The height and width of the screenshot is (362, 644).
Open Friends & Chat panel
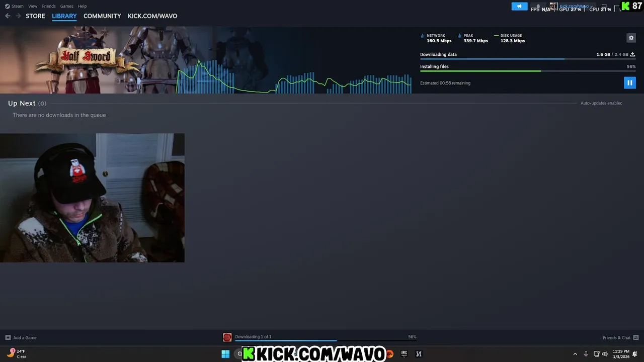616,337
